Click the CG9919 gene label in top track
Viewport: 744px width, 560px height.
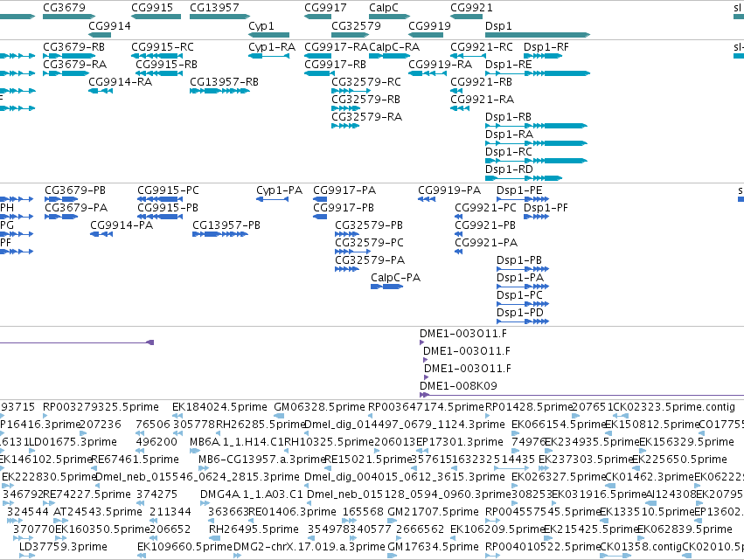pyautogui.click(x=429, y=25)
